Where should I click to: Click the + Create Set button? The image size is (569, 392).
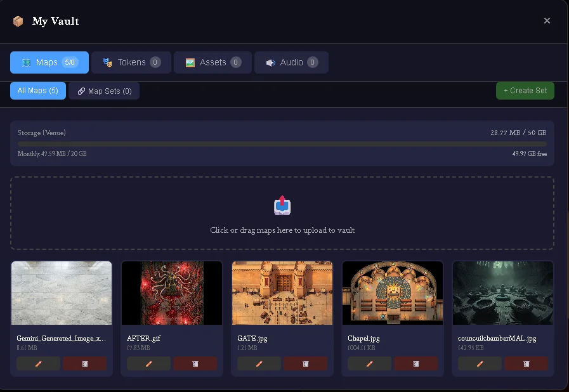pyautogui.click(x=525, y=91)
